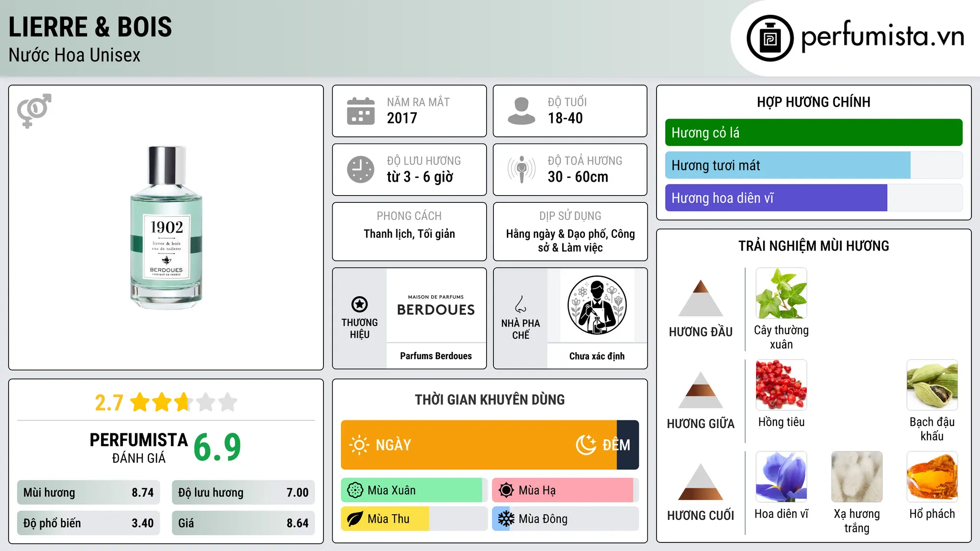Click the nose icon above Nhà pha chế
980x551 pixels.
coord(521,304)
